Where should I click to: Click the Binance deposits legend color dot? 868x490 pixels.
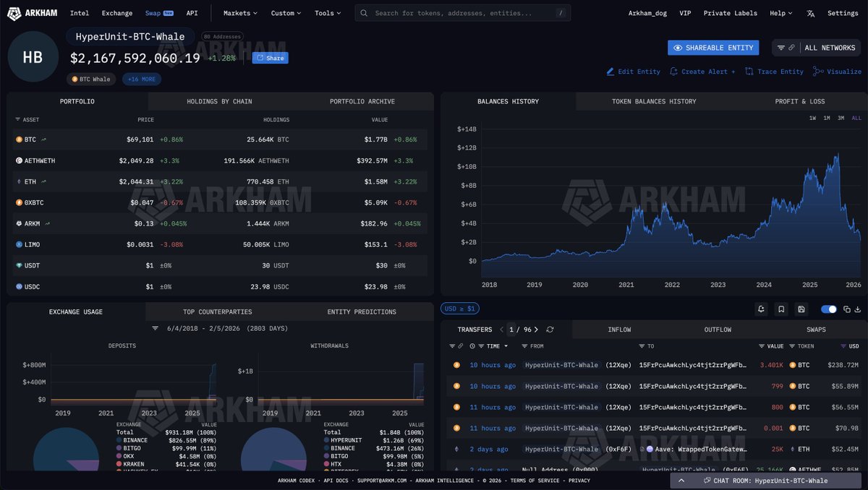pos(119,440)
